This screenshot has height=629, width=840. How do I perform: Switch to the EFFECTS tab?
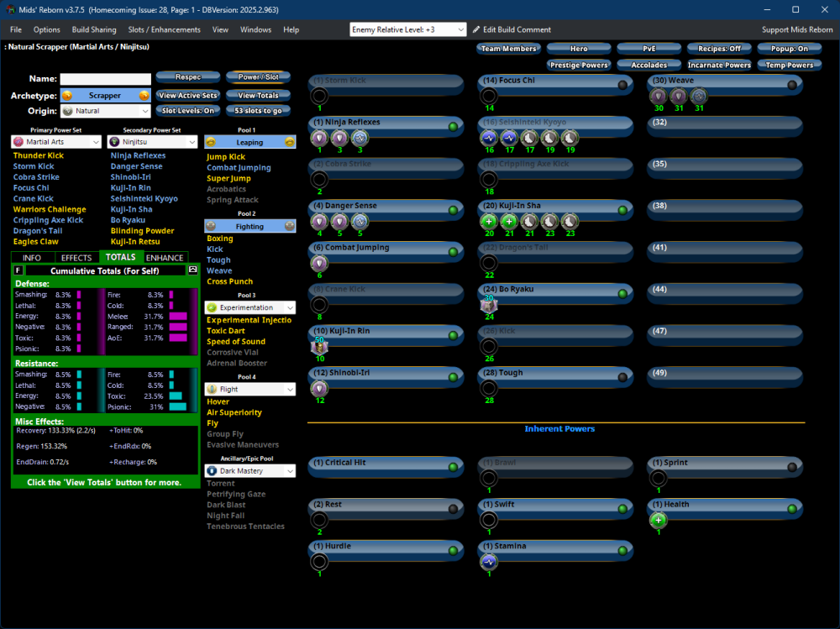coord(76,258)
